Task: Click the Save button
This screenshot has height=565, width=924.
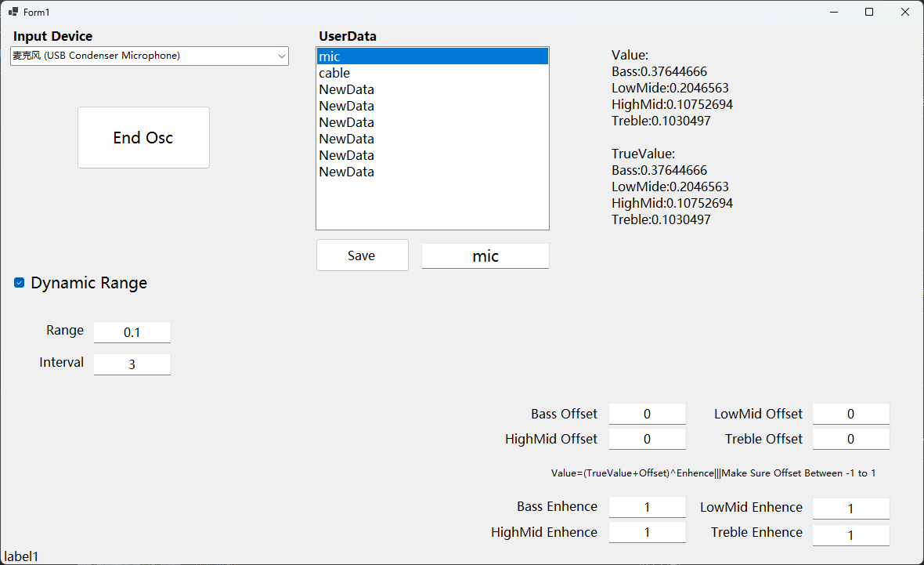Action: [x=362, y=255]
